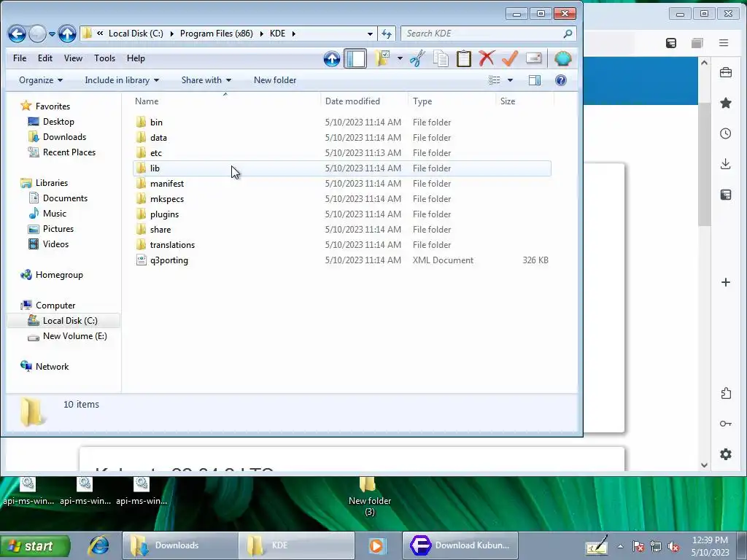Open the File menu

click(x=20, y=58)
